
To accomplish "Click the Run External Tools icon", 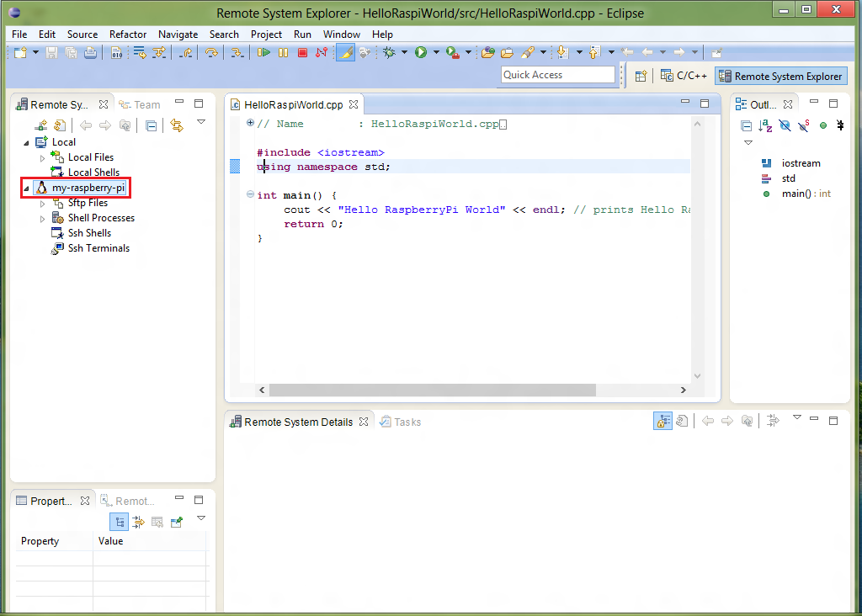I will [452, 53].
